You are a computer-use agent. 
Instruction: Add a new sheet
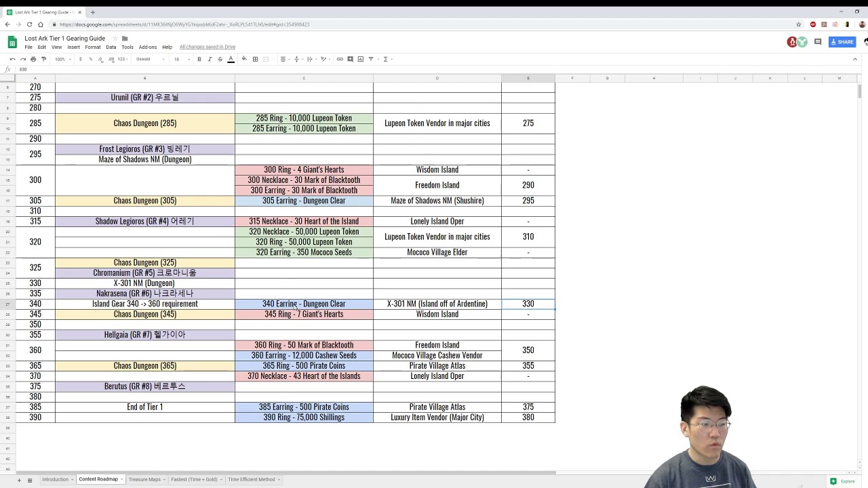[19, 480]
